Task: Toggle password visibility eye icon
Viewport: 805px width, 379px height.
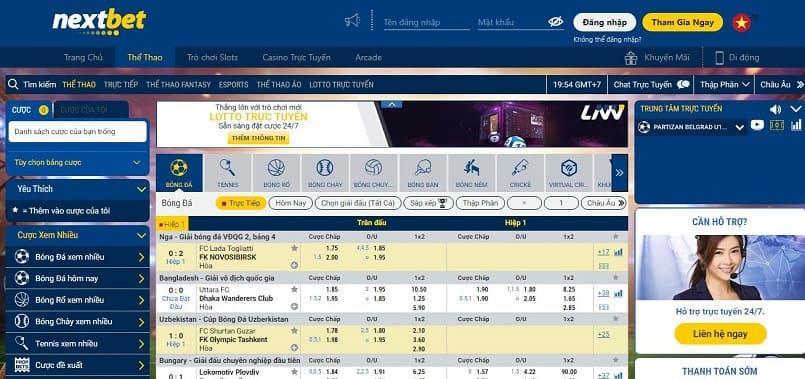Action: 555,22
